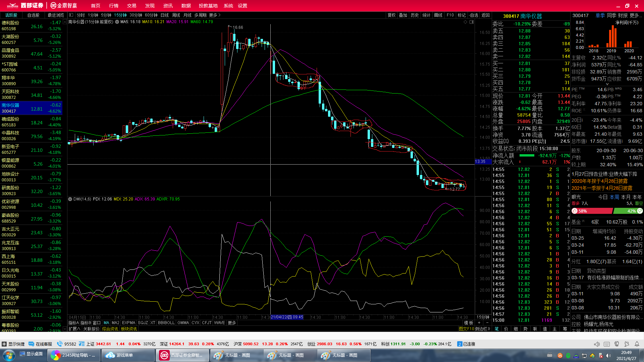This screenshot has width=644, height=362.
Task: Click the 显示快捷 icon in the status bar
Action: 4,344
